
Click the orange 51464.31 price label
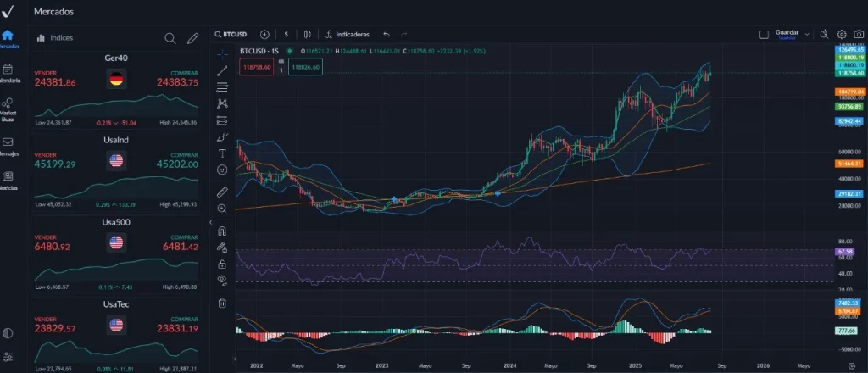tap(850, 164)
